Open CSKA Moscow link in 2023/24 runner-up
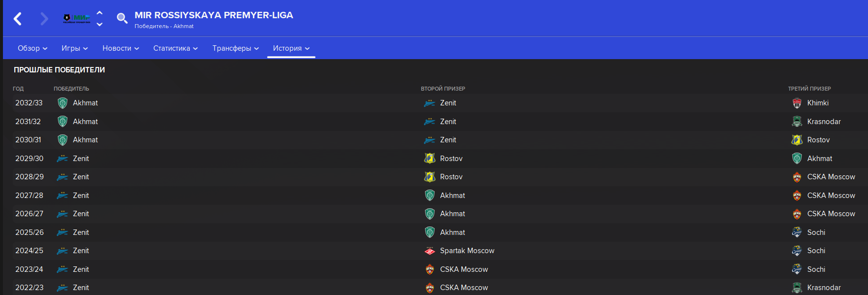868x295 pixels. [464, 269]
